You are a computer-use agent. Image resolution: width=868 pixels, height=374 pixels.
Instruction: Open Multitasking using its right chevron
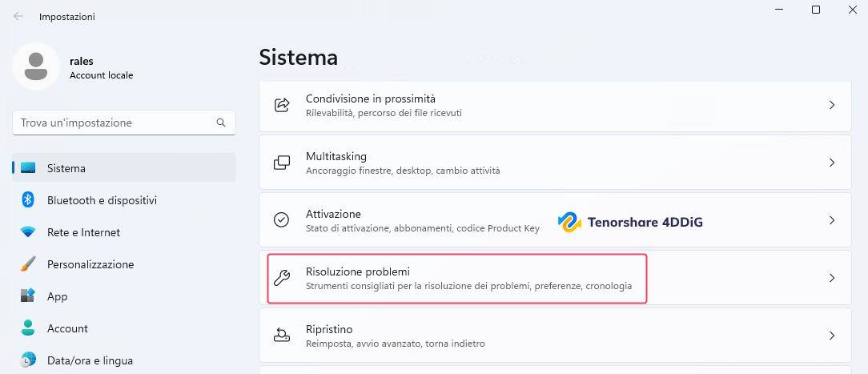tap(832, 163)
